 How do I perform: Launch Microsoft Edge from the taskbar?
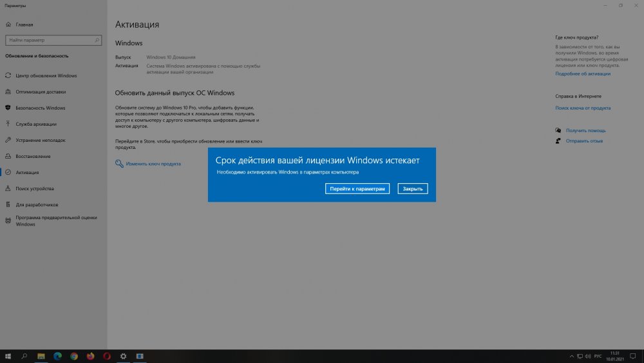(57, 356)
